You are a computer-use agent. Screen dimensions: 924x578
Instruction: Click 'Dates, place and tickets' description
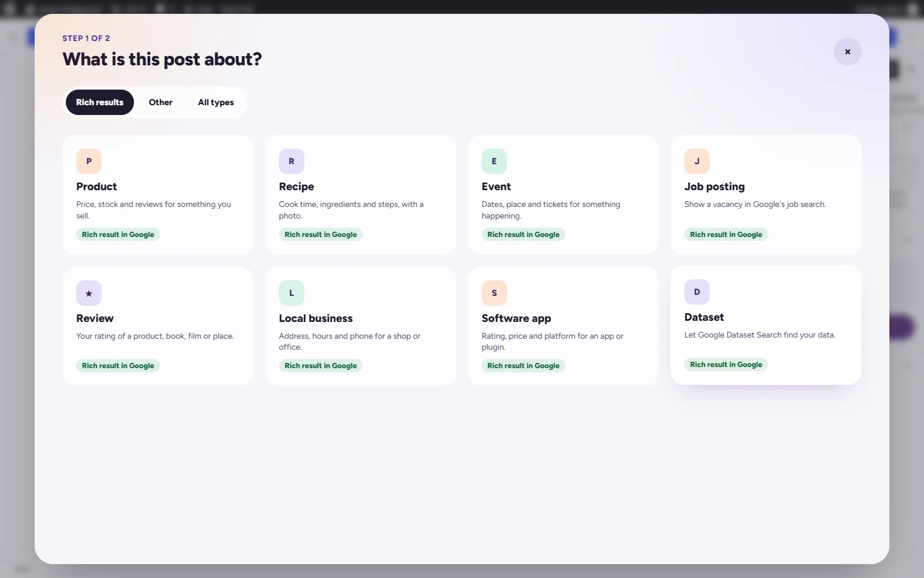coord(551,210)
